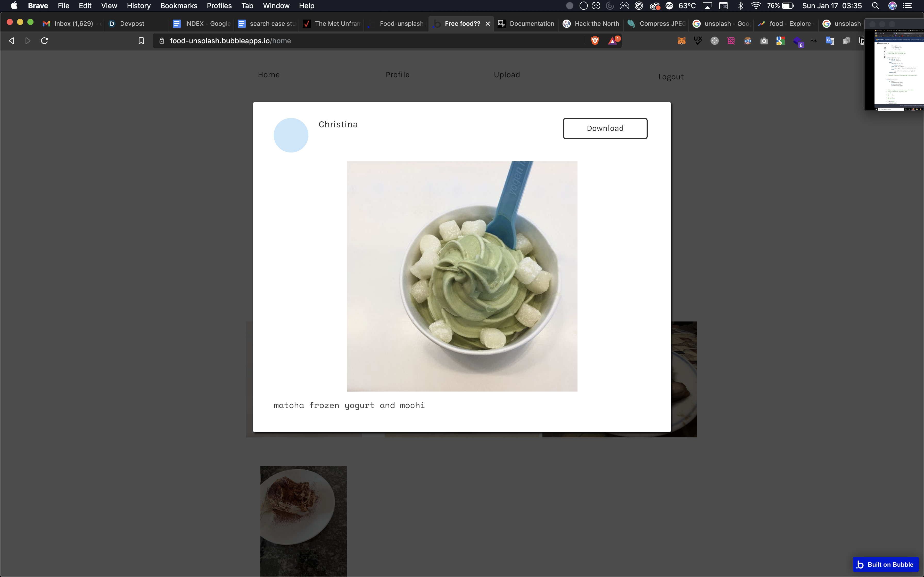Reload the page with the refresh icon
The height and width of the screenshot is (577, 924).
(x=44, y=41)
